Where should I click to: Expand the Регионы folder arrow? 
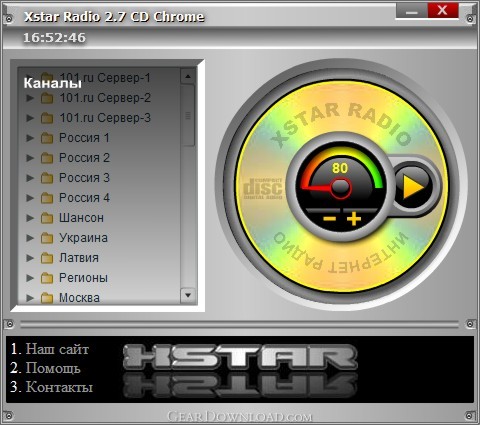pyautogui.click(x=30, y=278)
